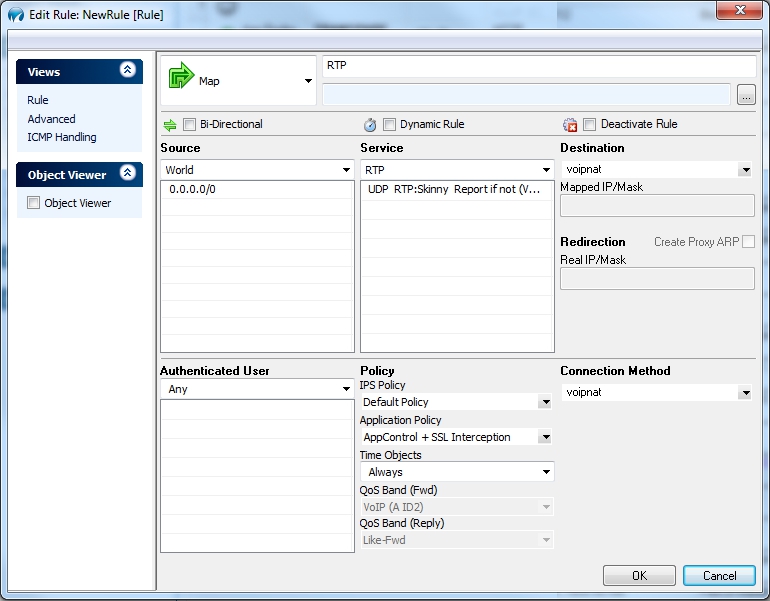Image resolution: width=770 pixels, height=601 pixels.
Task: Collapse the Views panel chevron
Action: click(x=128, y=70)
